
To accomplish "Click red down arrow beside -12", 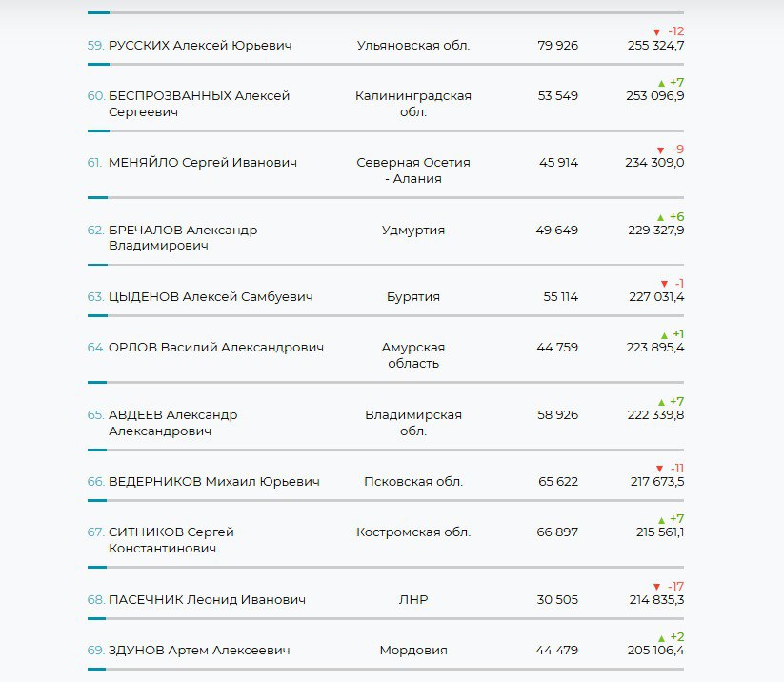I will point(656,32).
